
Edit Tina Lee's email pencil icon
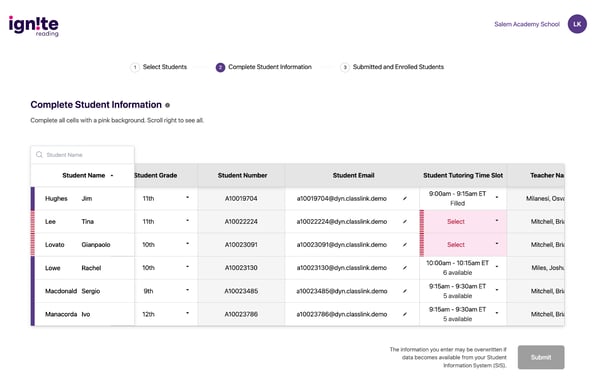click(405, 221)
